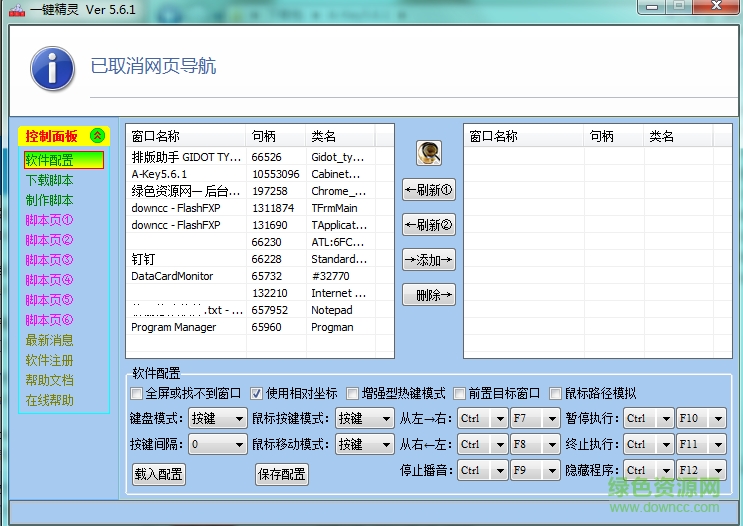Toggle the 增强型热键模式 checkbox
Image resolution: width=743 pixels, height=526 pixels.
tap(352, 394)
